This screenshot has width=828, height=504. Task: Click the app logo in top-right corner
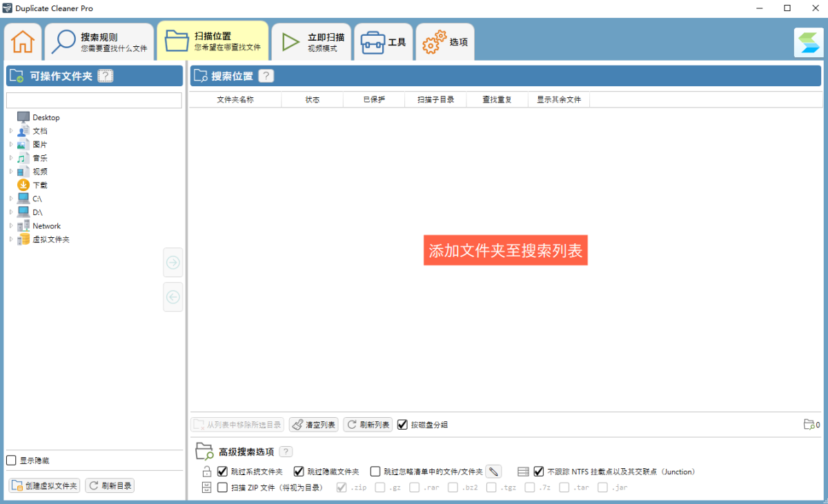808,43
